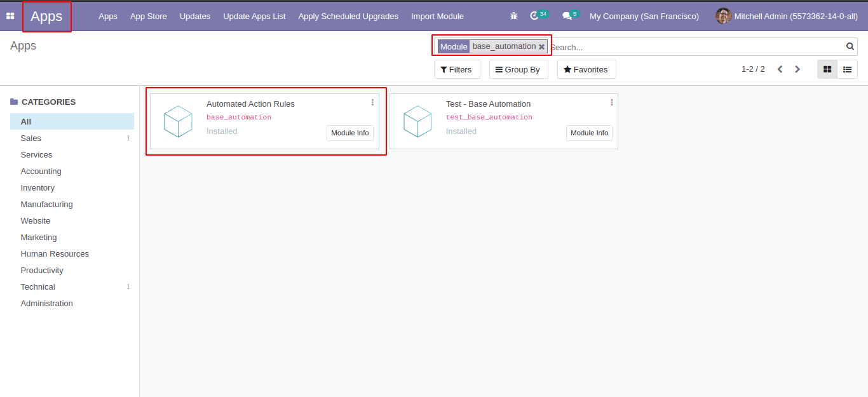The width and height of the screenshot is (868, 397).
Task: Focus the Search input field
Action: (696, 47)
